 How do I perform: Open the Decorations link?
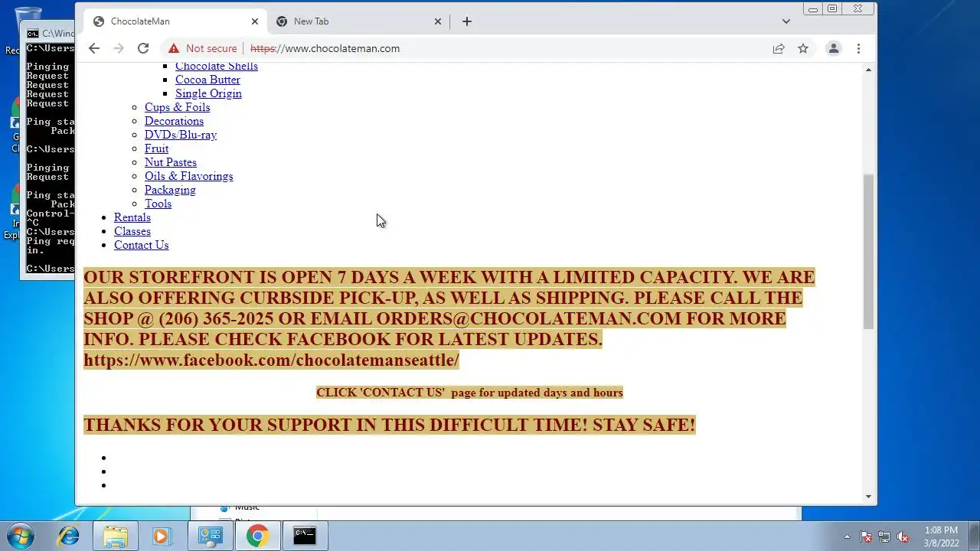[x=174, y=121]
